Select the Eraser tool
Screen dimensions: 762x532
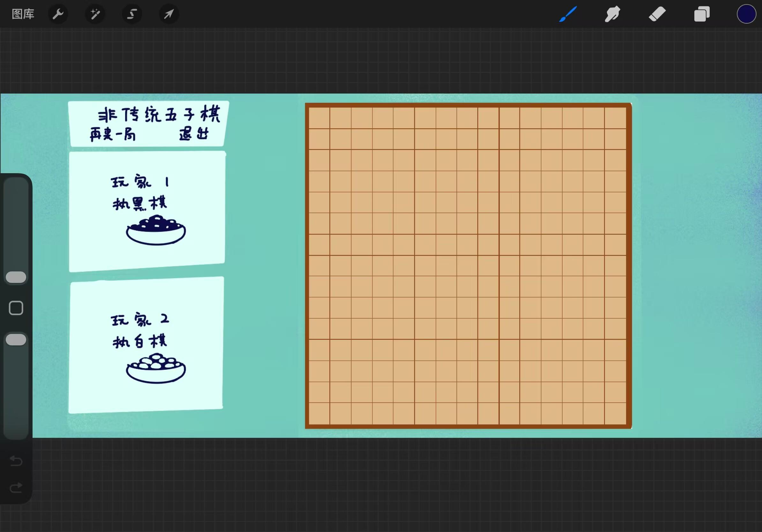click(657, 14)
